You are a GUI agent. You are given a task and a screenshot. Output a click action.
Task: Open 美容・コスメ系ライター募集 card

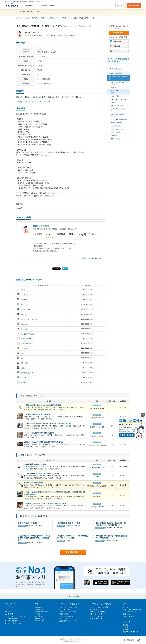tap(27, 523)
